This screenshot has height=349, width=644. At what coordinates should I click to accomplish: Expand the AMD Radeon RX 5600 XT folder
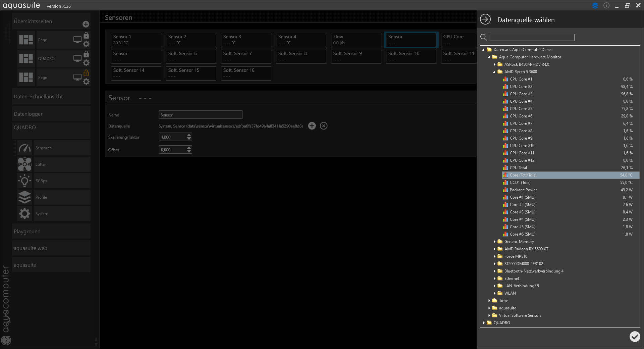[x=494, y=249]
